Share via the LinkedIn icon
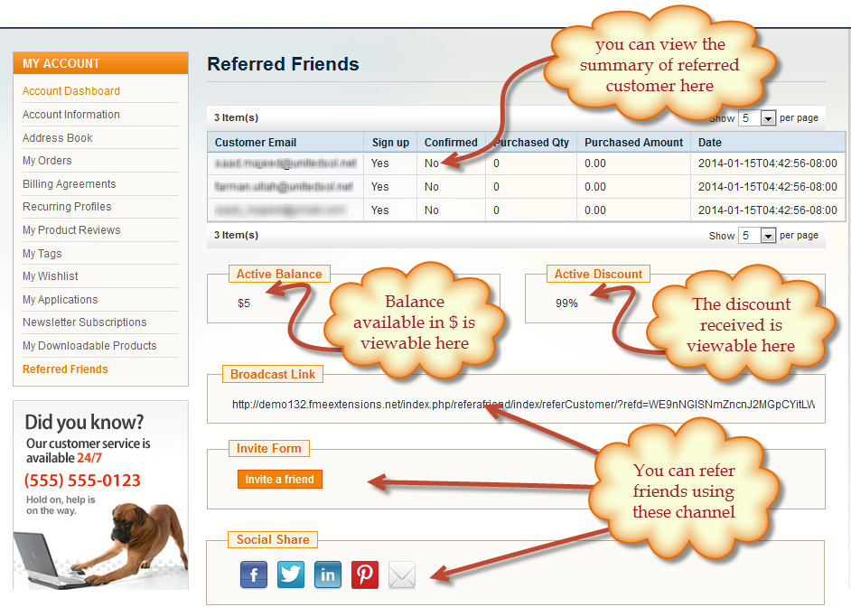 (328, 574)
